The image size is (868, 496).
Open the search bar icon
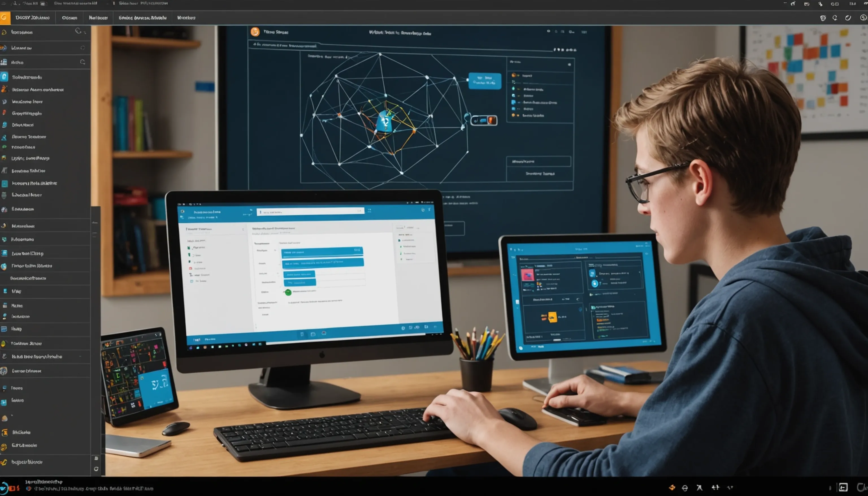(78, 32)
